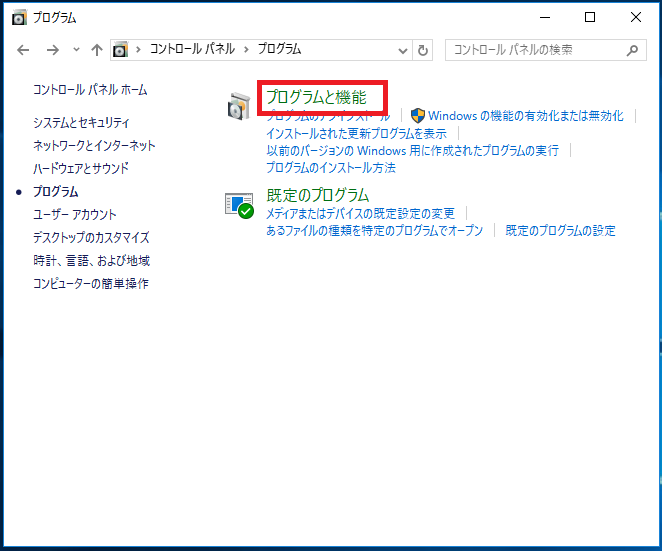Click the window title bar program icon
Screen dimensions: 662x551
(19, 18)
